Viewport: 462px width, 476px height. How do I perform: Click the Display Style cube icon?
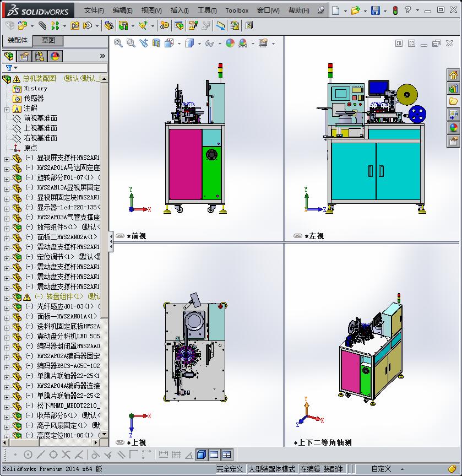click(x=189, y=44)
